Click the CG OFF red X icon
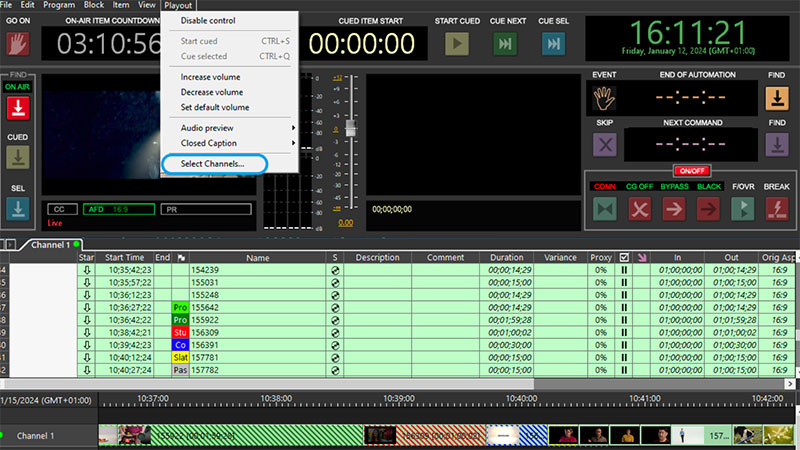800x450 pixels. coord(639,208)
